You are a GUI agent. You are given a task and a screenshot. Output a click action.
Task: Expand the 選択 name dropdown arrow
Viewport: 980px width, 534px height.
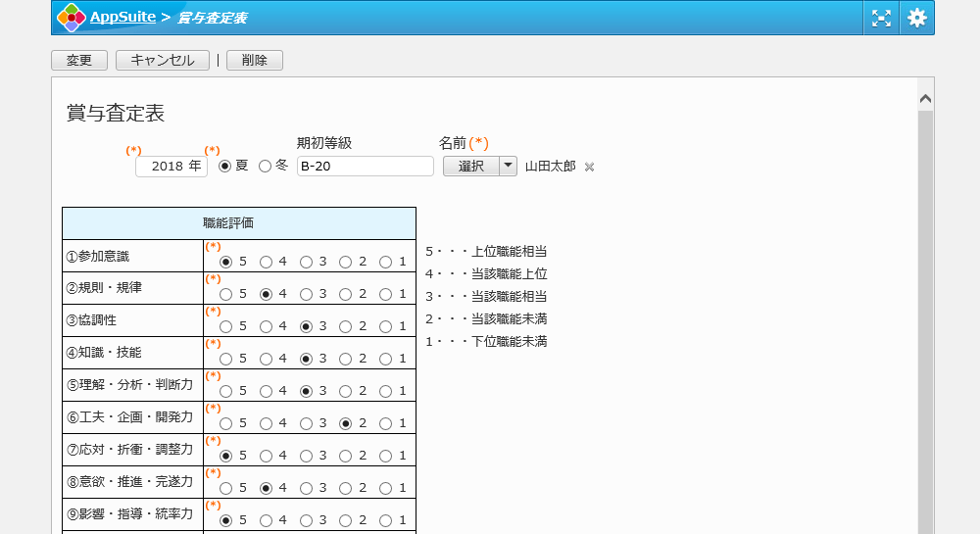(508, 166)
